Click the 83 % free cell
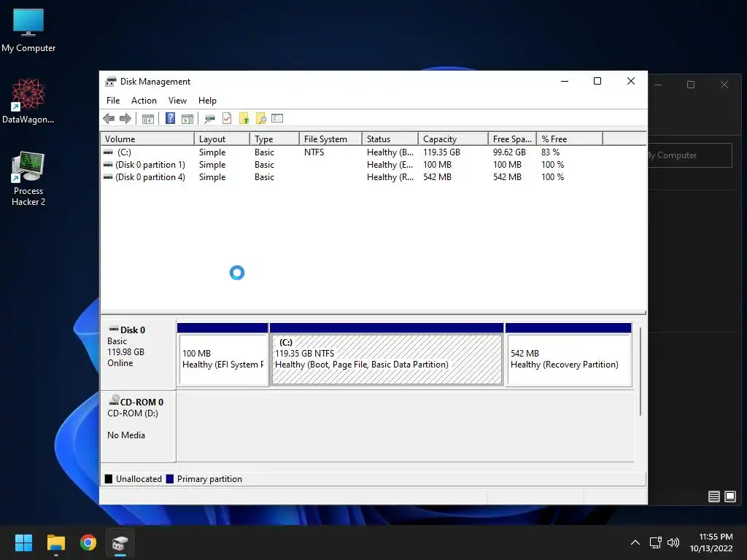The height and width of the screenshot is (560, 747). coord(550,152)
